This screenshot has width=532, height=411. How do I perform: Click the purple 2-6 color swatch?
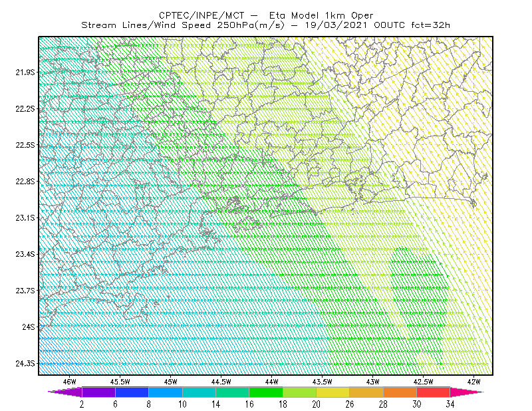98,392
